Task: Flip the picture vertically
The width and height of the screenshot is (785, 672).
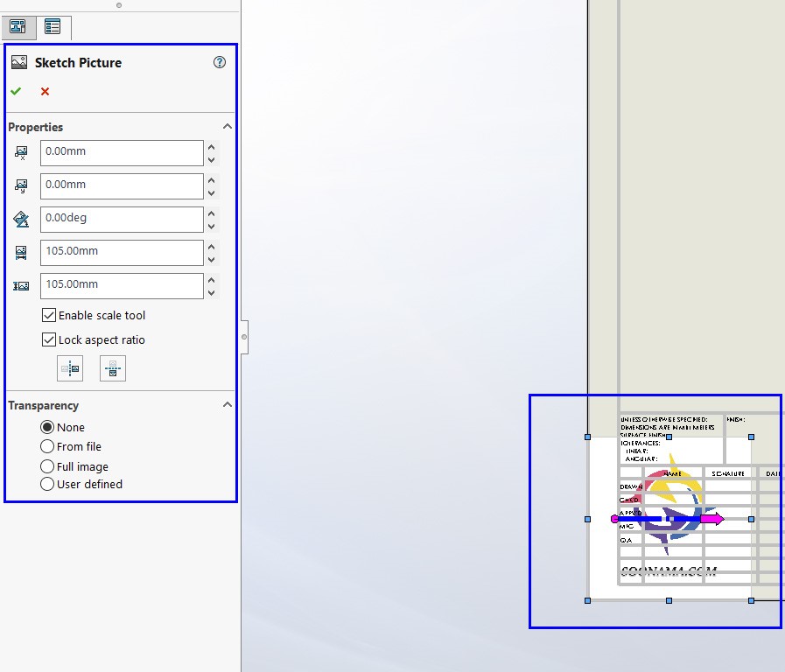Action: coord(113,368)
